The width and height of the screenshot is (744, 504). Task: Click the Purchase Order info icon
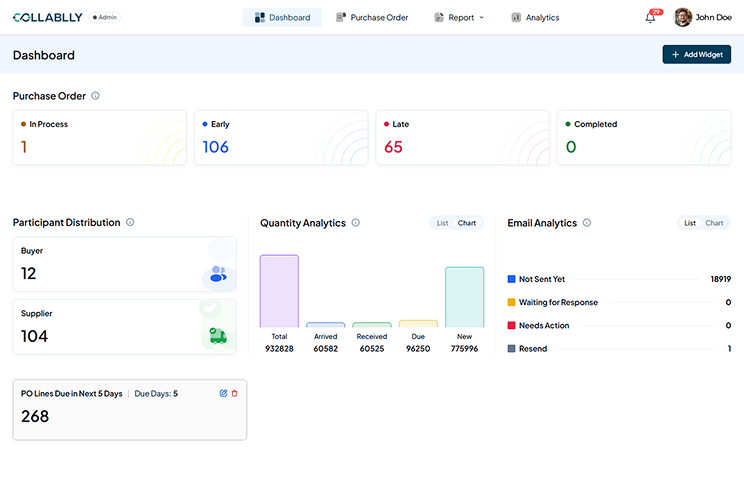(x=95, y=96)
